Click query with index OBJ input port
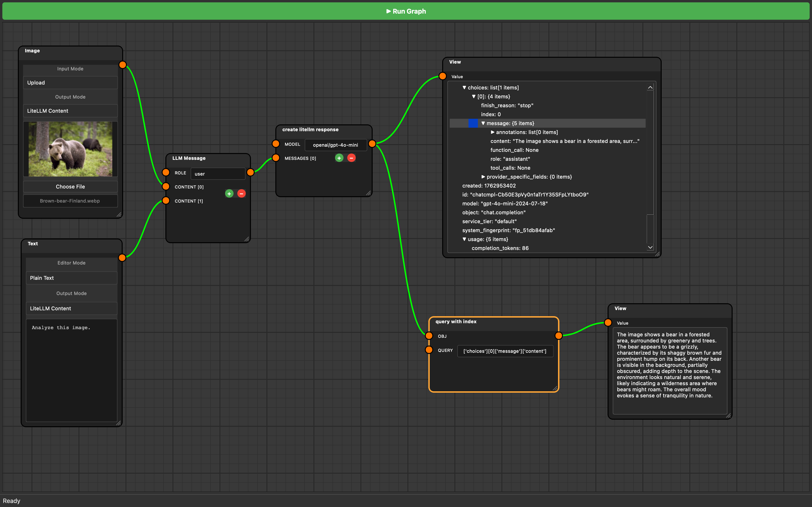The height and width of the screenshot is (507, 812). click(x=429, y=336)
